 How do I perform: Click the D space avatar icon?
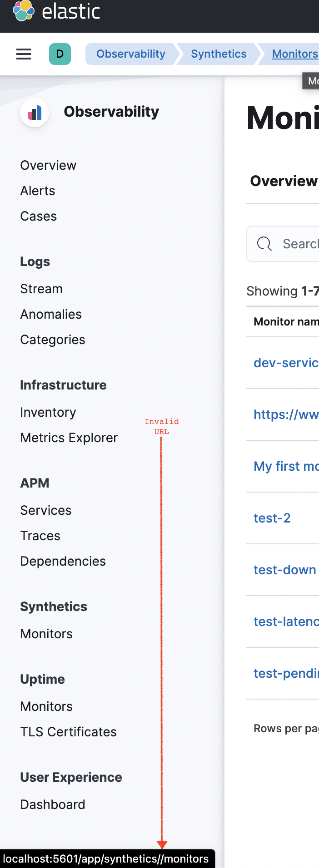click(x=60, y=54)
